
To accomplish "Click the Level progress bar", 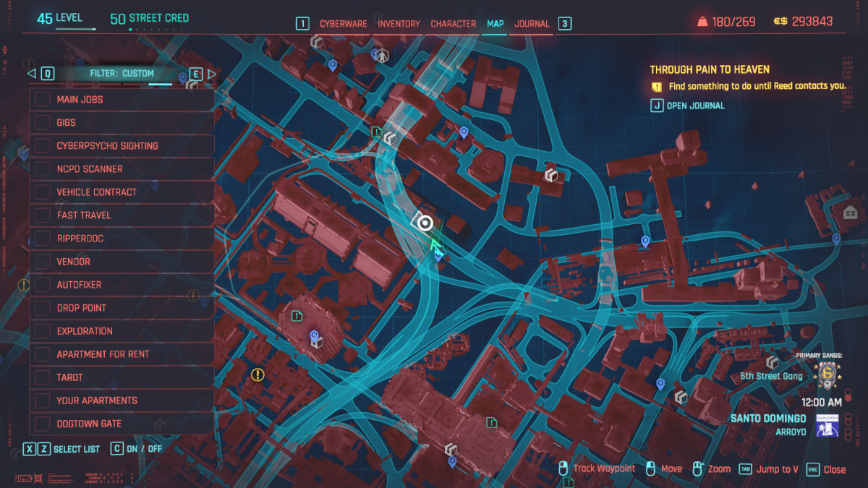I will 76,30.
